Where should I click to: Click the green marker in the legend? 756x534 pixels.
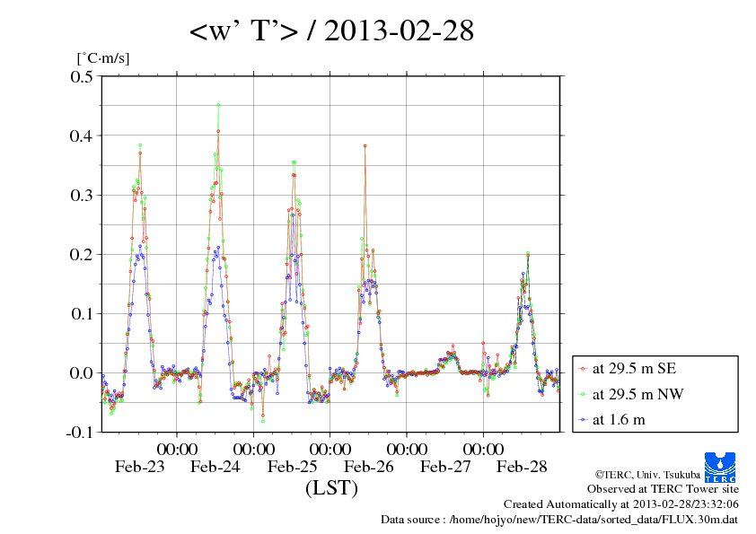[x=583, y=395]
